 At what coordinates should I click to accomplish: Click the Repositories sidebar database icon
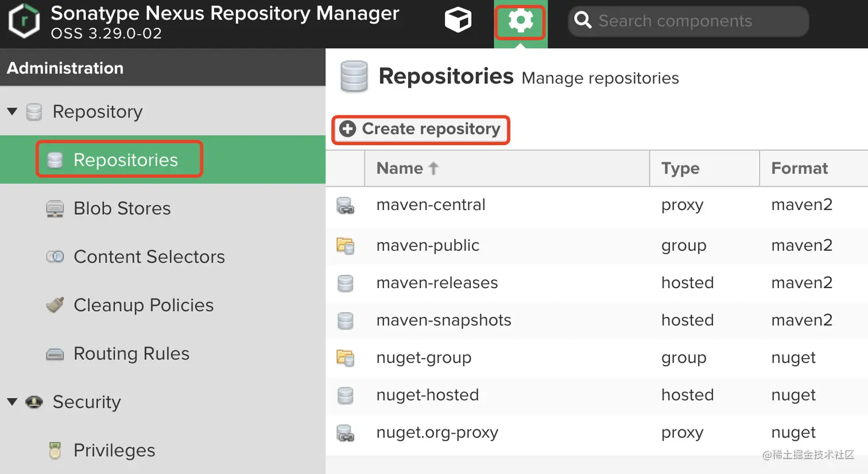(55, 160)
